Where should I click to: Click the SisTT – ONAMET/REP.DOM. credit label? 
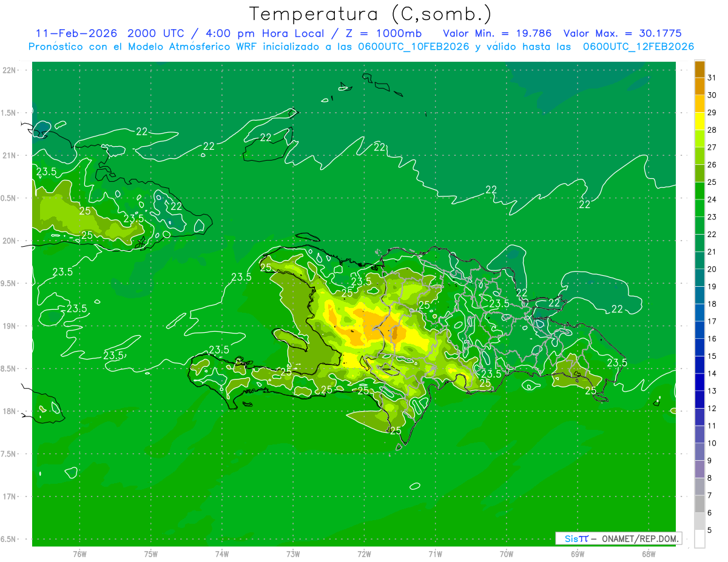[x=618, y=538]
